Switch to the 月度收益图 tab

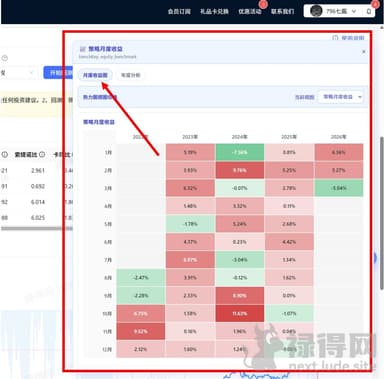point(95,75)
